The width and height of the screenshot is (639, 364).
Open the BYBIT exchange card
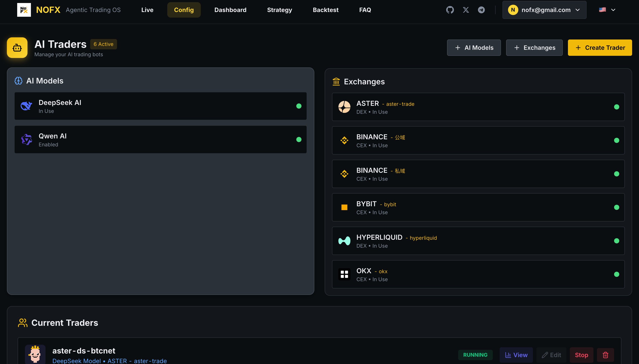pyautogui.click(x=478, y=208)
